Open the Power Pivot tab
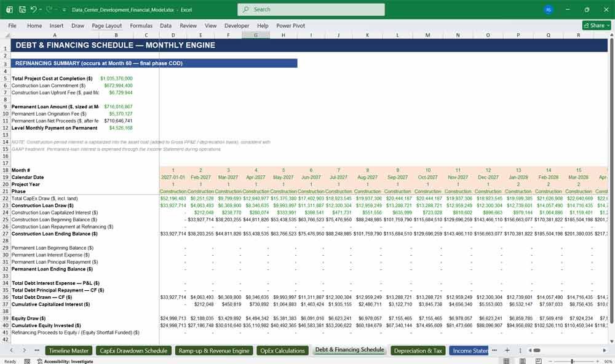Screen dimensions: 615x364 coord(290,25)
